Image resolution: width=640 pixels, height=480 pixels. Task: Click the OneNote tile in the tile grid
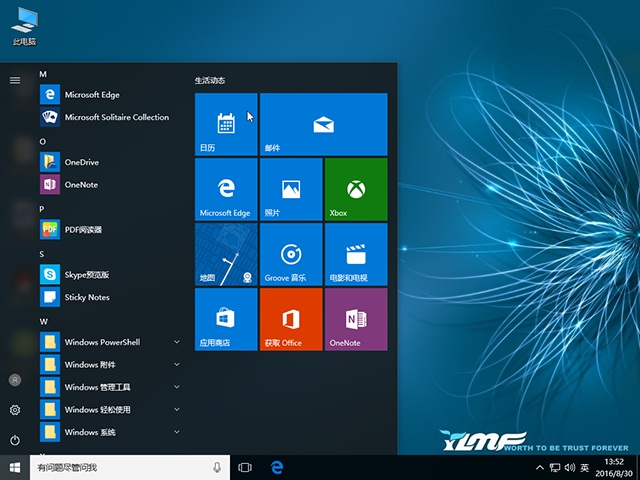[355, 319]
